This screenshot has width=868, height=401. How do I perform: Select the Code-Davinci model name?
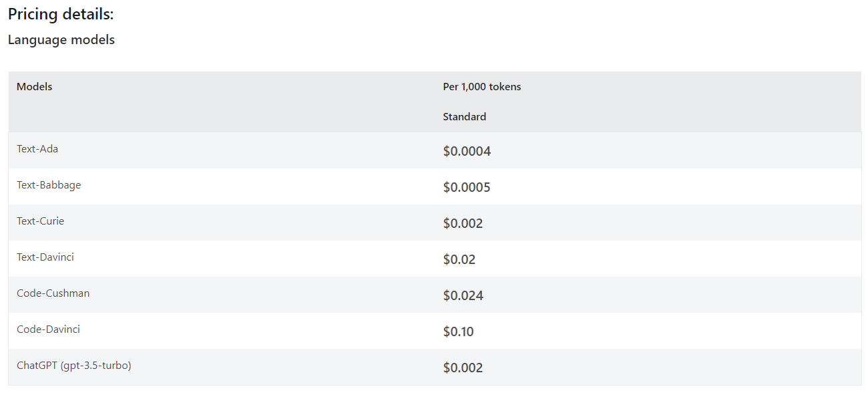point(49,329)
